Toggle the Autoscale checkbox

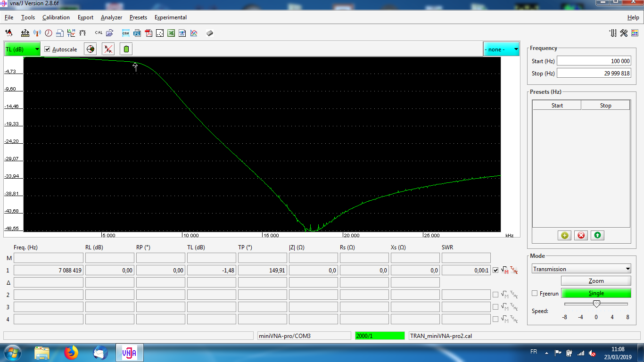point(47,49)
